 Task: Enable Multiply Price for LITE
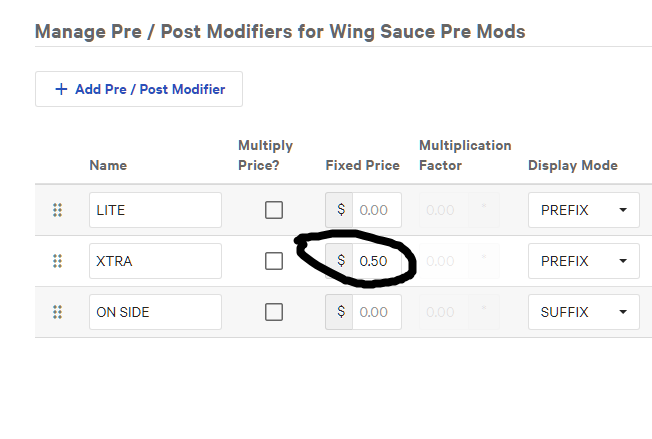[274, 210]
